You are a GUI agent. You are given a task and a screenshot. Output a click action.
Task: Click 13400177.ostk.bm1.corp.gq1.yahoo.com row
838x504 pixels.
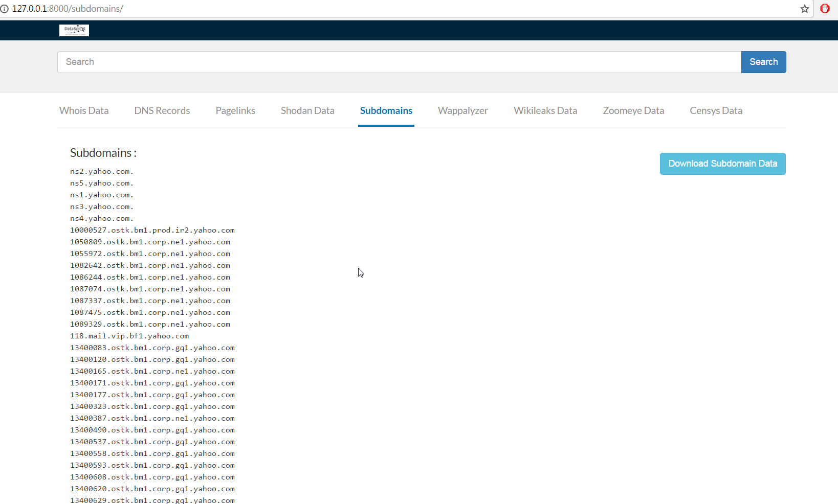152,395
